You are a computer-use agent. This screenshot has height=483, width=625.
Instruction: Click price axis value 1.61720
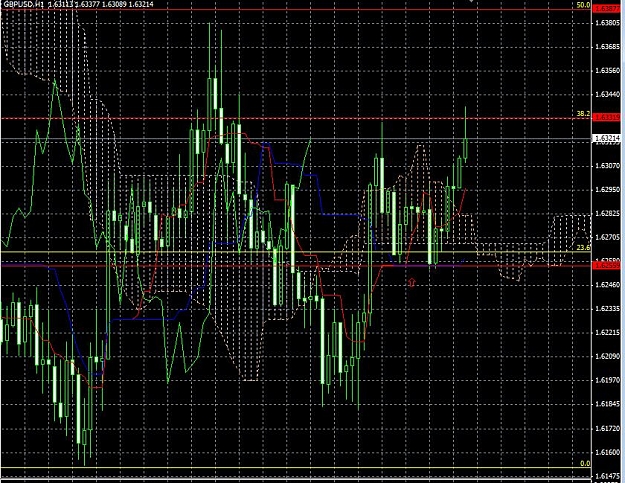pyautogui.click(x=607, y=428)
